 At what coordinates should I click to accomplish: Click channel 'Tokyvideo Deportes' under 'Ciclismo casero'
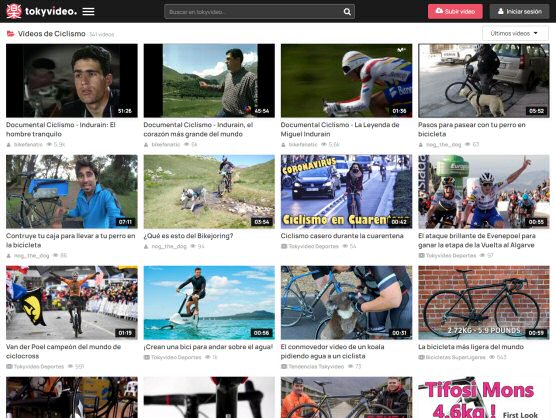pyautogui.click(x=313, y=246)
